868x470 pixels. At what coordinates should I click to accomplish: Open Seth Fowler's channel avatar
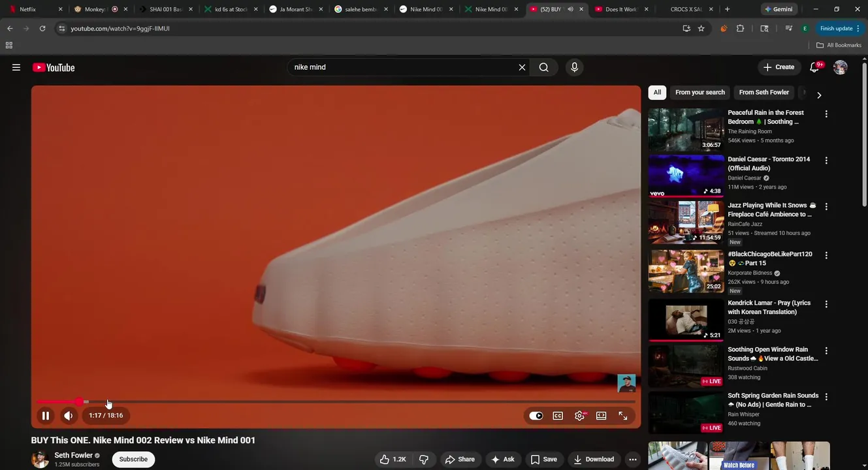[40, 460]
